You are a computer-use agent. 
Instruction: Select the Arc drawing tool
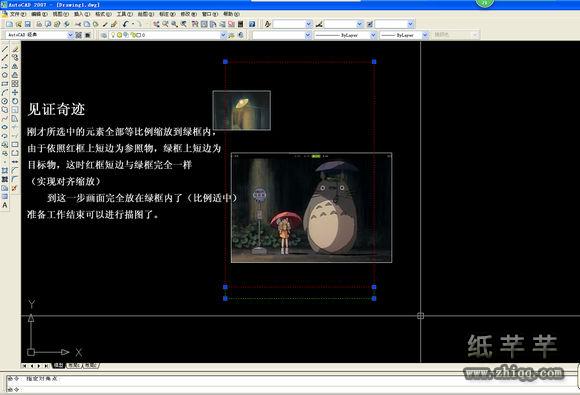5,92
